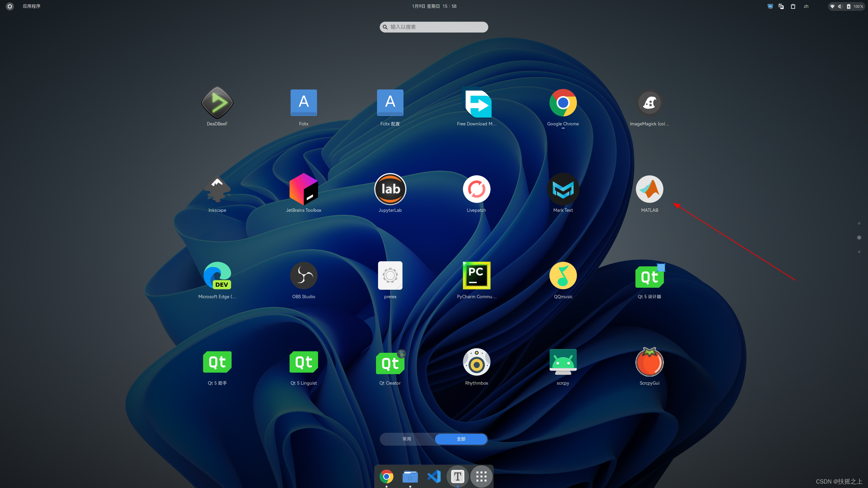Open MATLAB application
The height and width of the screenshot is (488, 868).
[649, 189]
